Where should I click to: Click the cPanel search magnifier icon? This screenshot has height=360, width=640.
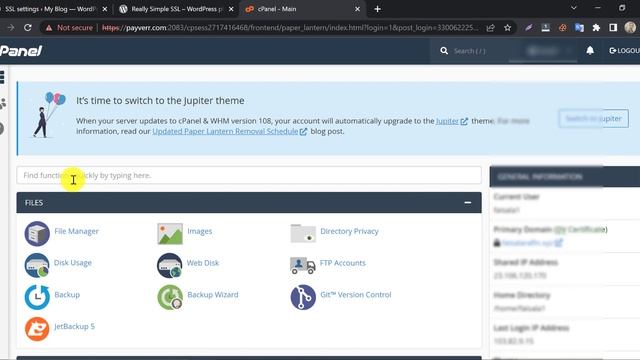444,51
